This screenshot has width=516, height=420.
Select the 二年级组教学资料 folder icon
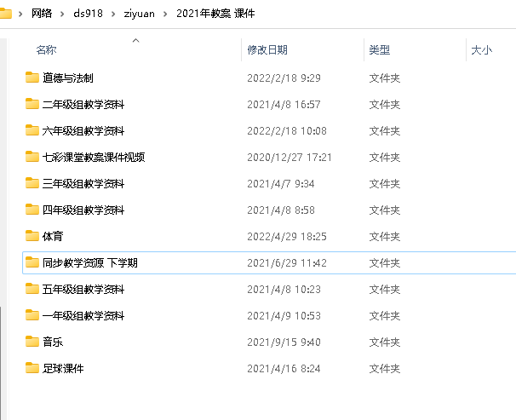coord(32,105)
